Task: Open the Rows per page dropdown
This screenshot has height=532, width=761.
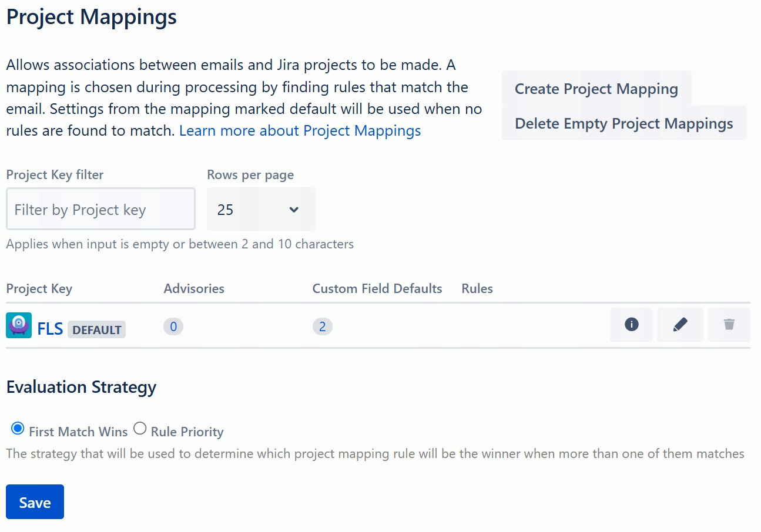Action: coord(260,209)
